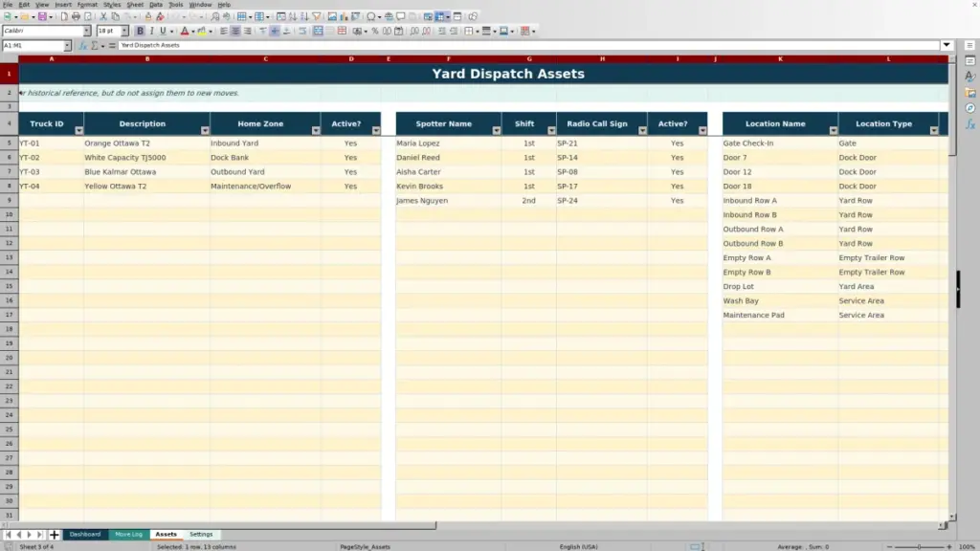The height and width of the screenshot is (551, 980).
Task: Select row 5 header
Action: coord(9,143)
